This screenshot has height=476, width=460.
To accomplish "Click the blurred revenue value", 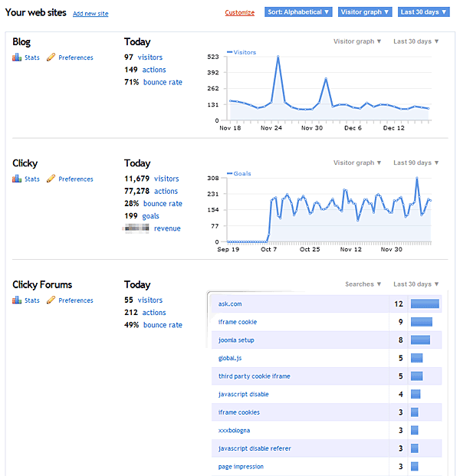I will click(x=136, y=228).
